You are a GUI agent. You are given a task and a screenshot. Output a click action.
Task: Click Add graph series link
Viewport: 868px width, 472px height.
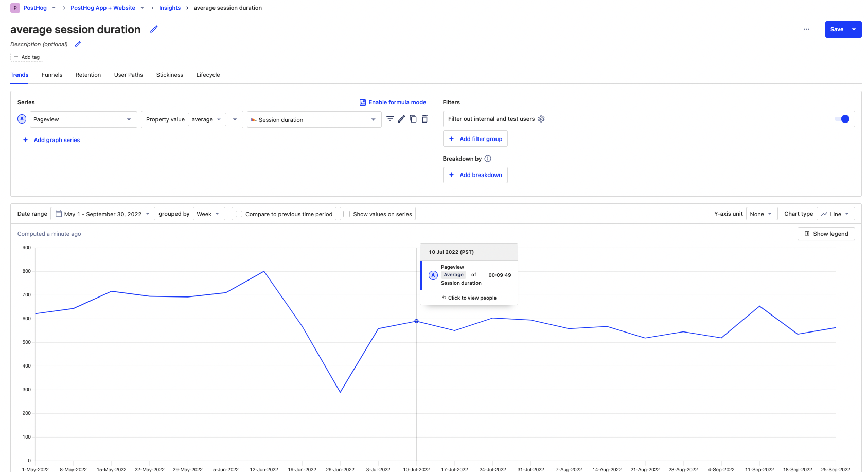(x=57, y=140)
